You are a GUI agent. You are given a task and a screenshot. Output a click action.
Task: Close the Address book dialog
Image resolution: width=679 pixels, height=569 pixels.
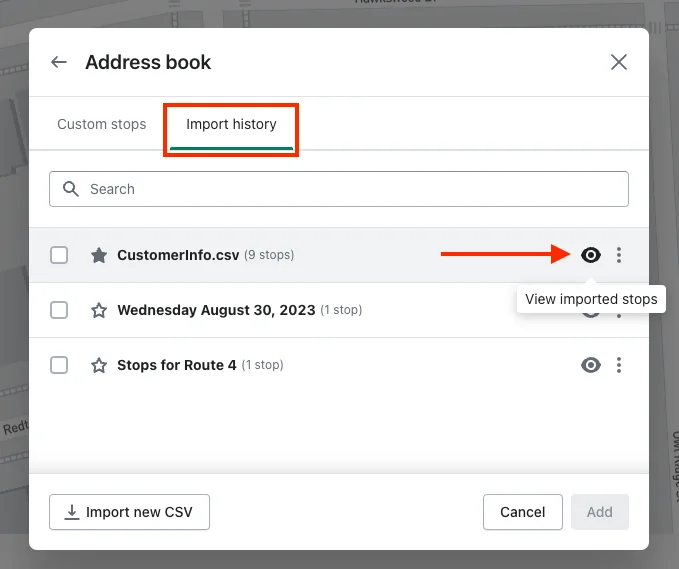pos(619,62)
